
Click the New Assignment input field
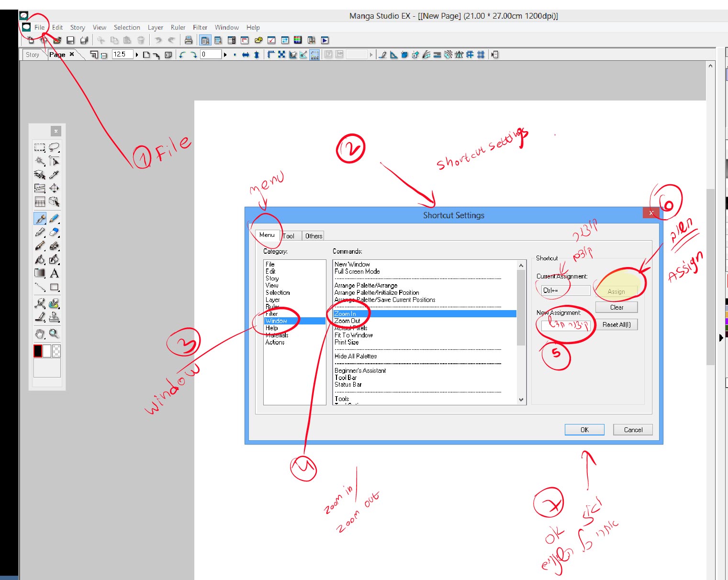pyautogui.click(x=566, y=325)
